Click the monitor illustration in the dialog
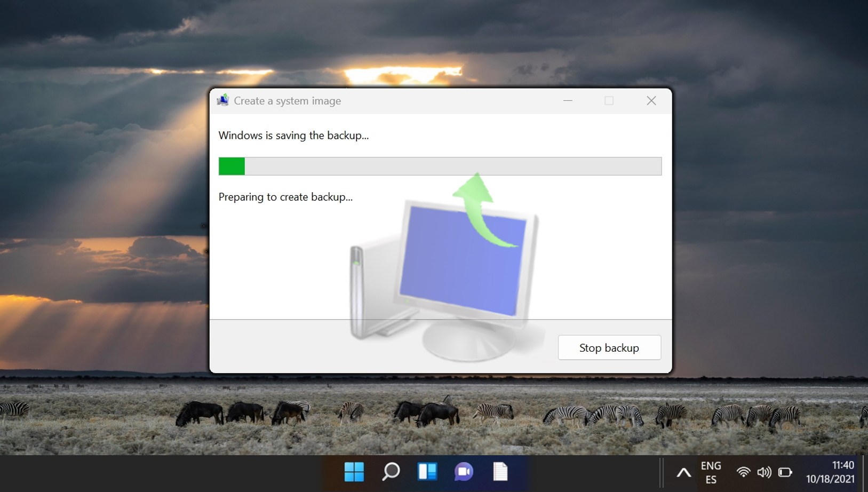Viewport: 868px width, 492px height. pos(464,256)
